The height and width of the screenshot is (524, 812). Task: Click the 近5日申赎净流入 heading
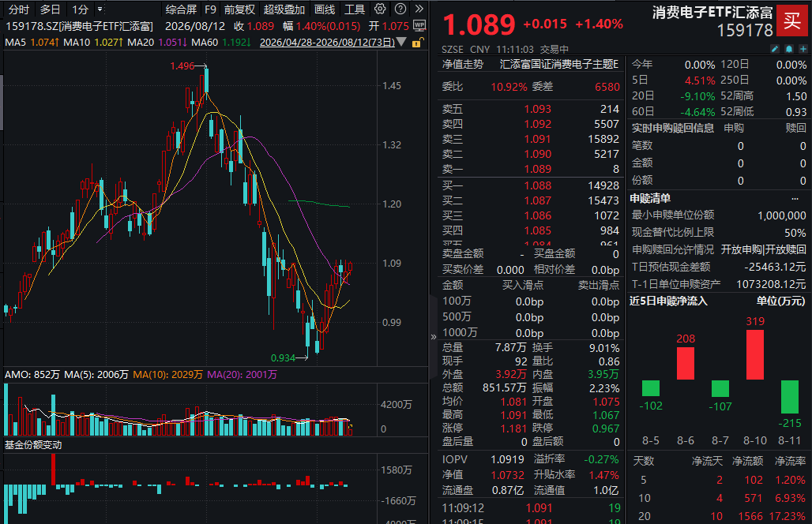pos(668,301)
